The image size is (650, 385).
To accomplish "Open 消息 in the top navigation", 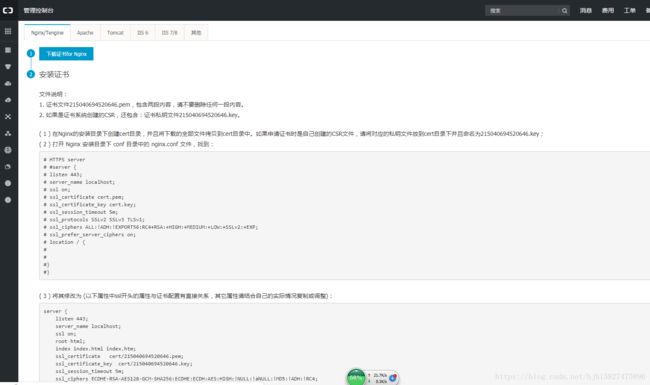I will [585, 10].
